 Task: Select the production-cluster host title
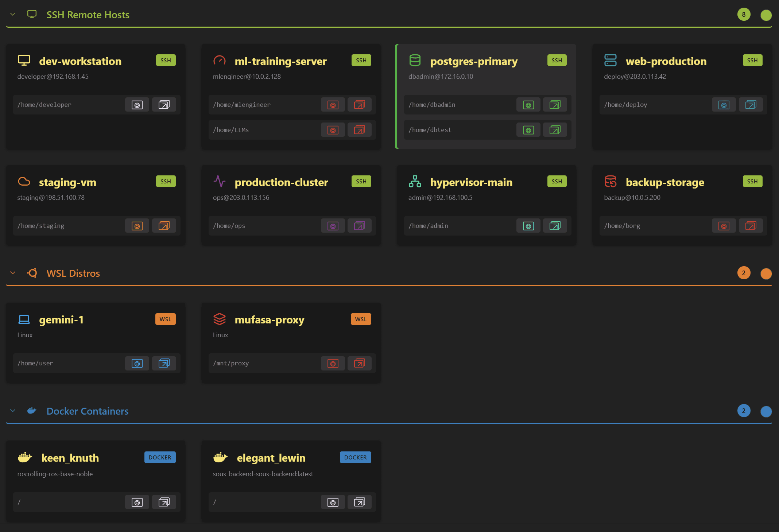click(x=281, y=182)
